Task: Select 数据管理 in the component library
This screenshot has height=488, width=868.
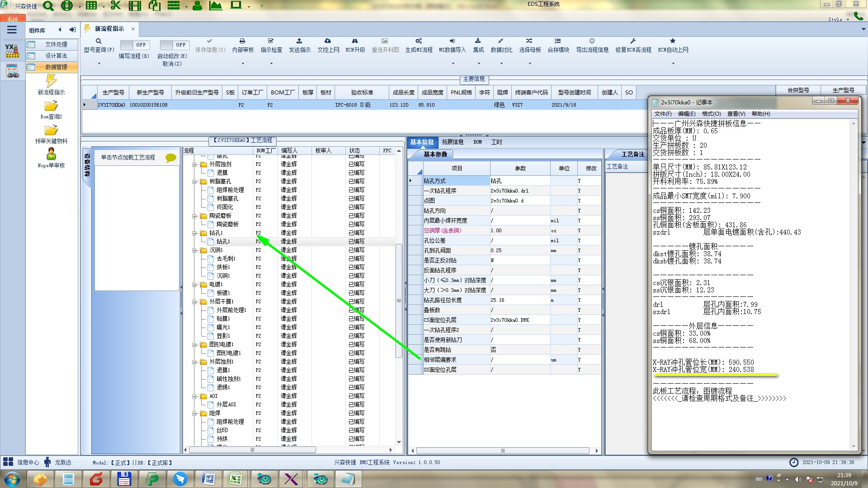Action: pos(56,67)
